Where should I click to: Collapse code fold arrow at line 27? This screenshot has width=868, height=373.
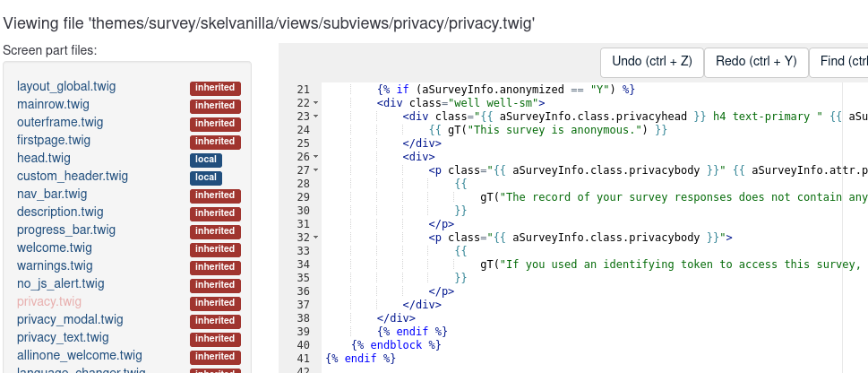pyautogui.click(x=316, y=170)
